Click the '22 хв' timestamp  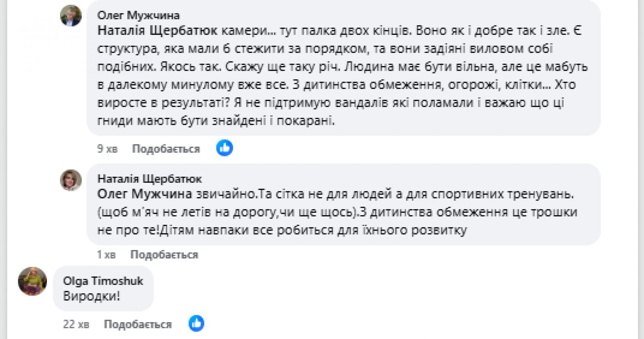pyautogui.click(x=76, y=324)
